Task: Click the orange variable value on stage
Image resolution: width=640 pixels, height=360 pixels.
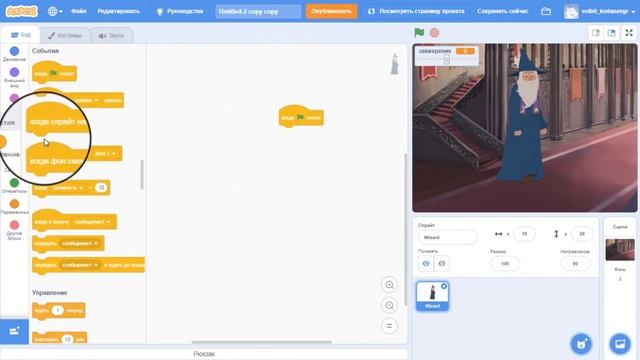Action: point(465,51)
